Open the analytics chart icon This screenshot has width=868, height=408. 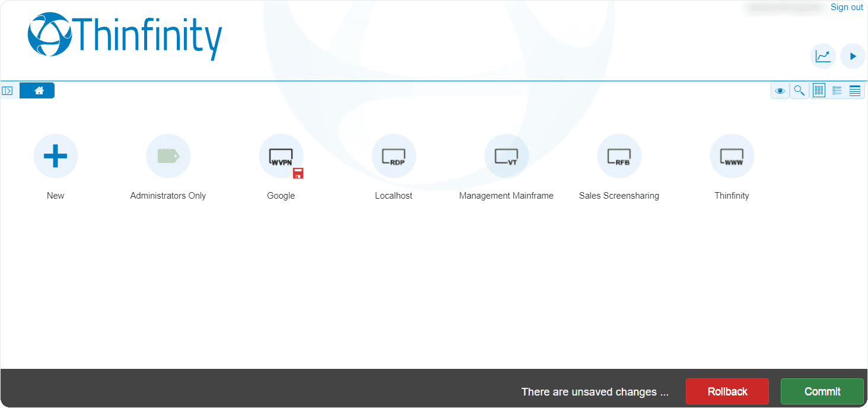pos(824,56)
